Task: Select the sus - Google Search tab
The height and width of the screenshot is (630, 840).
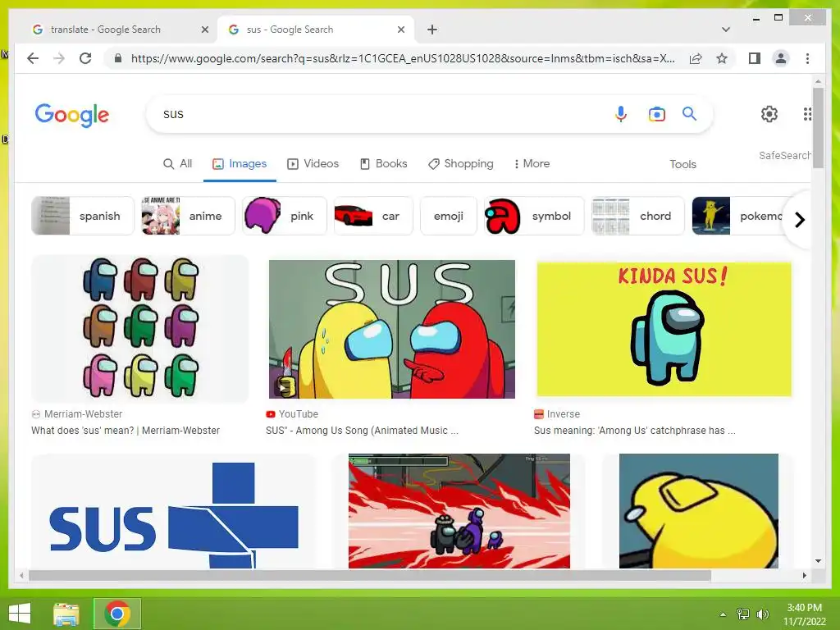Action: click(x=315, y=30)
